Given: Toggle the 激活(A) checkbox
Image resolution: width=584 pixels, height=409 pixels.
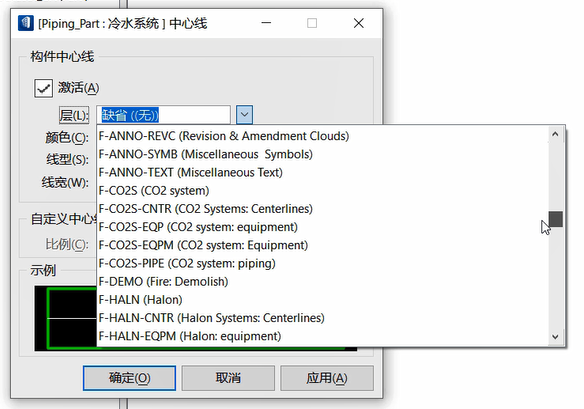Looking at the screenshot, I should 44,88.
